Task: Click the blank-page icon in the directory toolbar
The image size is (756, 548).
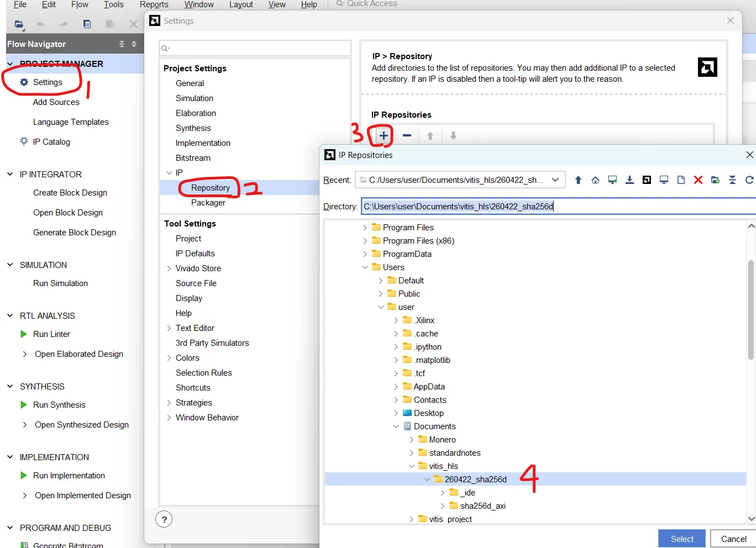Action: (681, 180)
